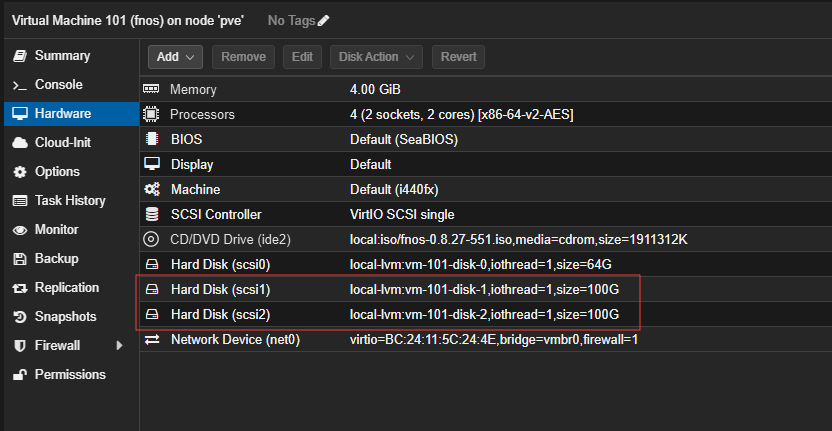Viewport: 832px width, 431px height.
Task: Expand the Firewall submenu arrow
Action: click(x=120, y=346)
